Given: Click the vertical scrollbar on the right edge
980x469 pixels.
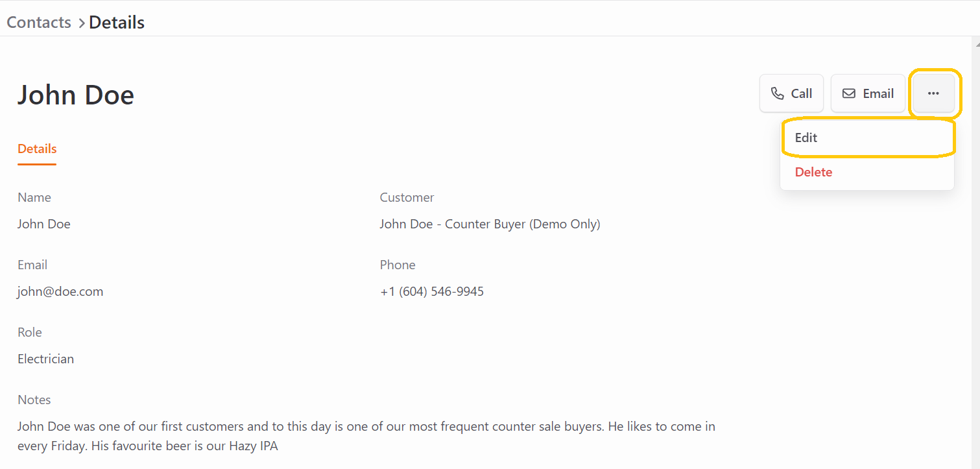Looking at the screenshot, I should tap(977, 253).
